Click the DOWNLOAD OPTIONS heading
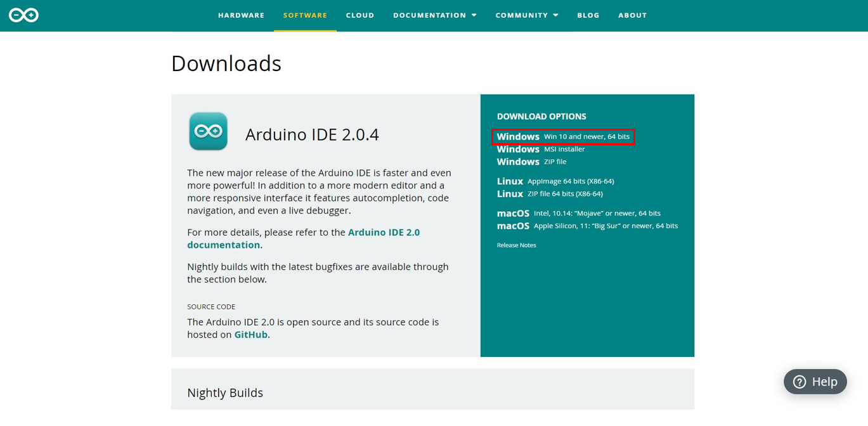 point(541,117)
